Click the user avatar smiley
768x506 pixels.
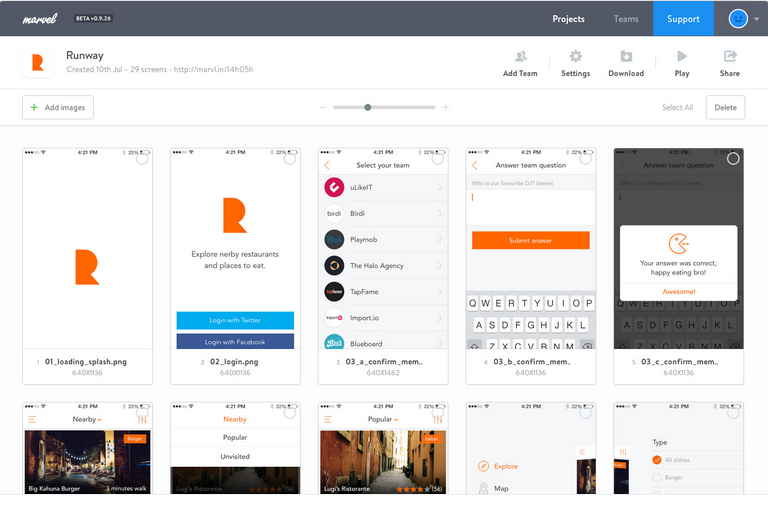(x=738, y=19)
